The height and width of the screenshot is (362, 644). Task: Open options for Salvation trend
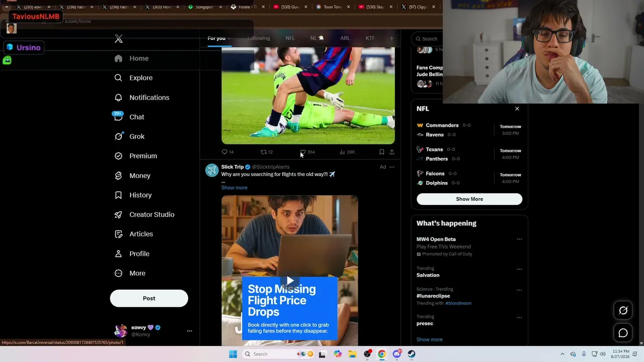click(519, 269)
